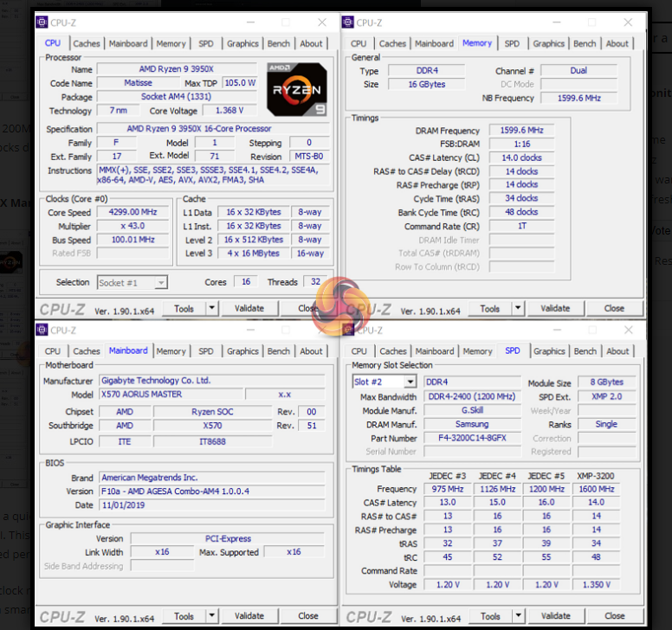The height and width of the screenshot is (630, 672).
Task: Click the Level 3 cache value 4 x 16 MBytes
Action: (x=253, y=253)
